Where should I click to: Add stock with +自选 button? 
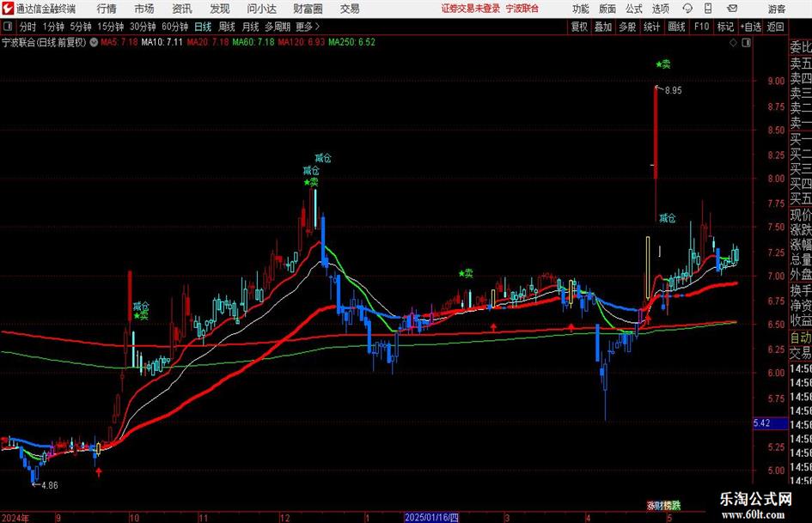[751, 27]
